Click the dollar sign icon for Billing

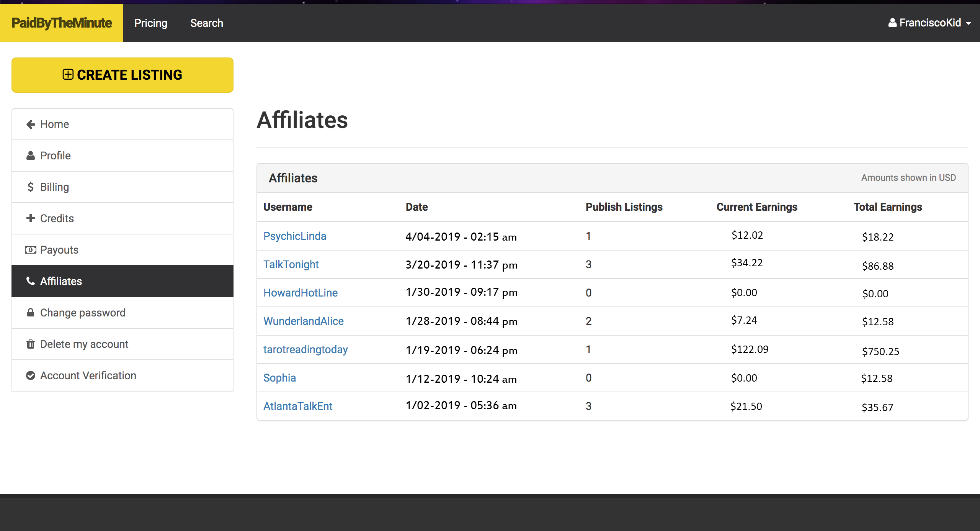click(x=31, y=187)
